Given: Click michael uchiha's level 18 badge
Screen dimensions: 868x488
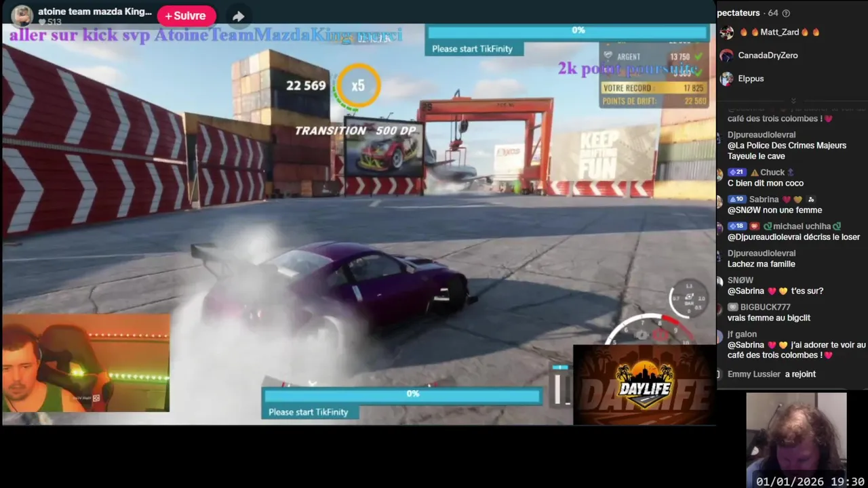Looking at the screenshot, I should click(736, 226).
